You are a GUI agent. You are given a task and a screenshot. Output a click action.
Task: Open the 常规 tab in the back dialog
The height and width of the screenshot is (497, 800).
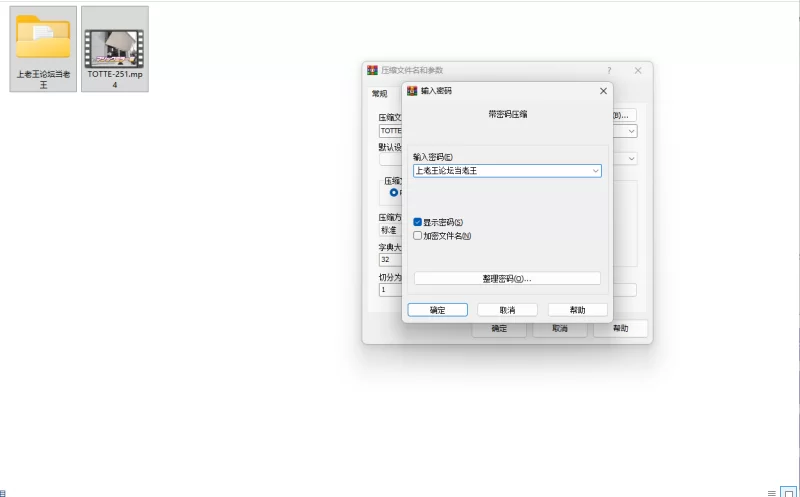point(380,93)
